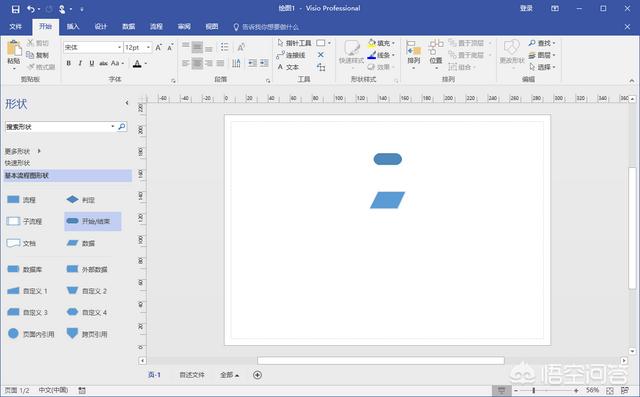Open the font size dropdown
This screenshot has width=640, height=397.
(x=148, y=47)
